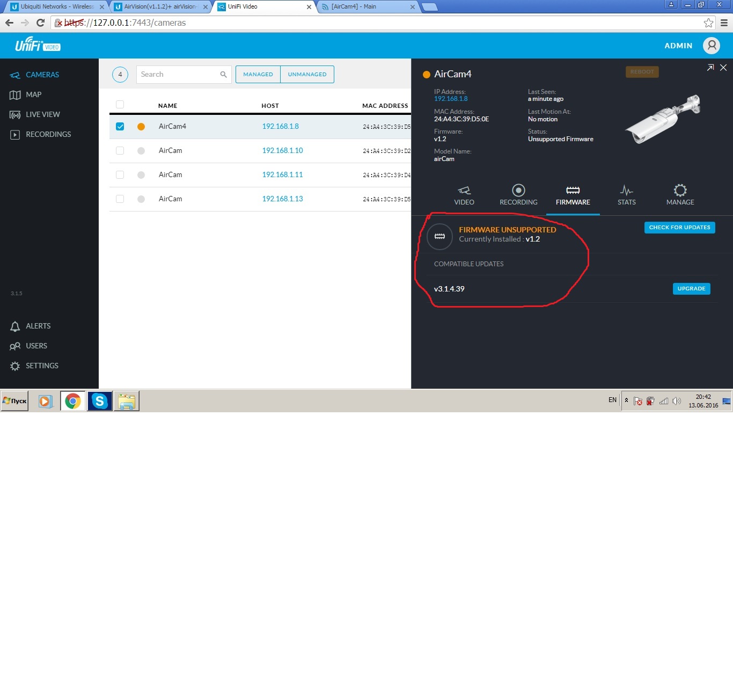Image resolution: width=733 pixels, height=700 pixels.
Task: Click the volume icon in system tray
Action: point(677,401)
